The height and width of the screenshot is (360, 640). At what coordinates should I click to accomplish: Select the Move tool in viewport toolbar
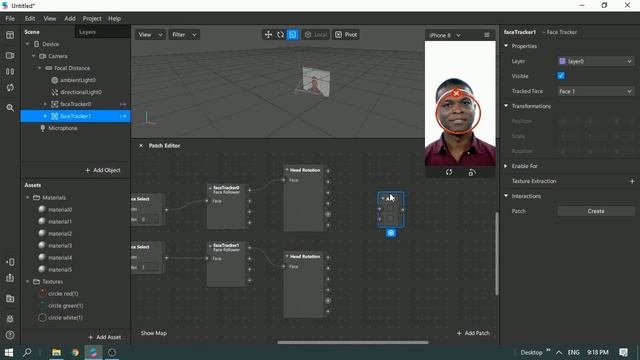[268, 35]
